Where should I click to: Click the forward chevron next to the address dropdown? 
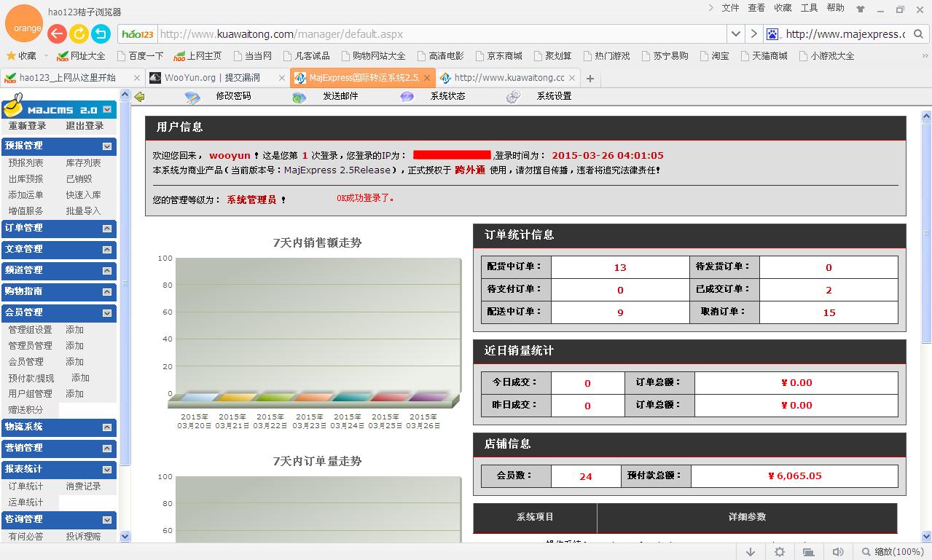754,34
